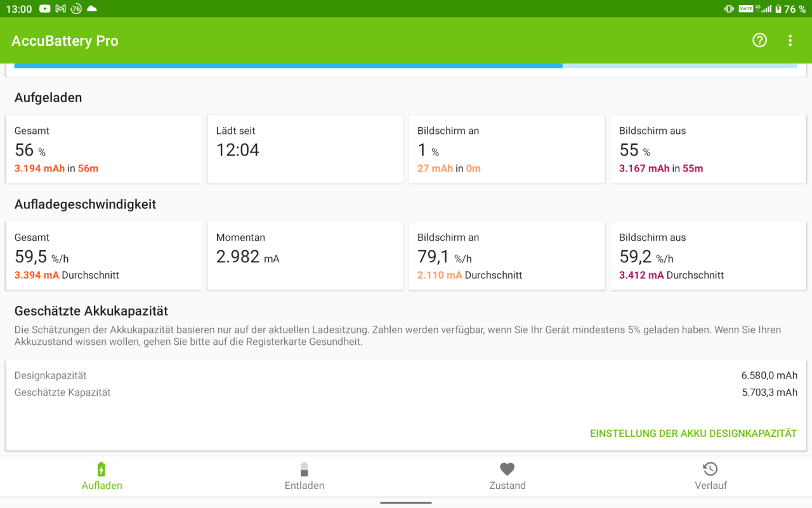The image size is (812, 508).
Task: Tap EINSTELLUNG DER AKKU DESIGNKAPAZITÄT link
Action: click(693, 434)
